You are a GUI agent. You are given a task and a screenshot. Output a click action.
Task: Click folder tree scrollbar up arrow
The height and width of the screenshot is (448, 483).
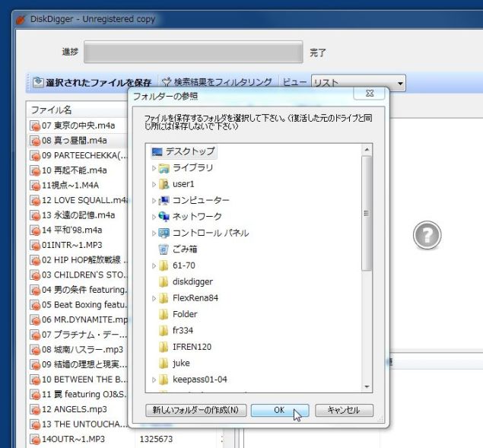pyautogui.click(x=367, y=150)
